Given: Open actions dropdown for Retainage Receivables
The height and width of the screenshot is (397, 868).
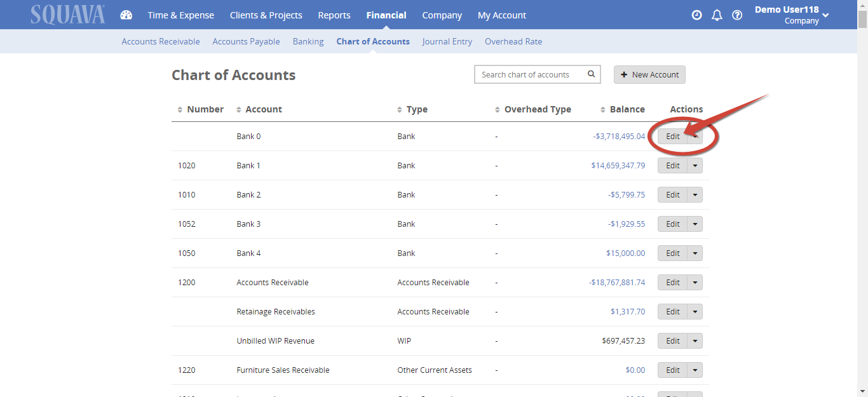Looking at the screenshot, I should pos(695,312).
